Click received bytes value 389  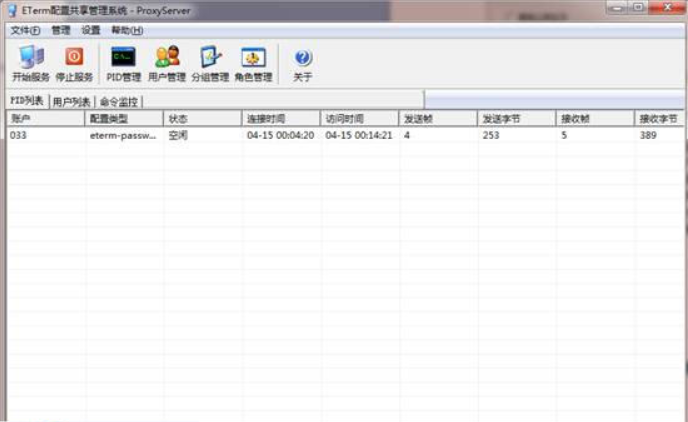(648, 136)
